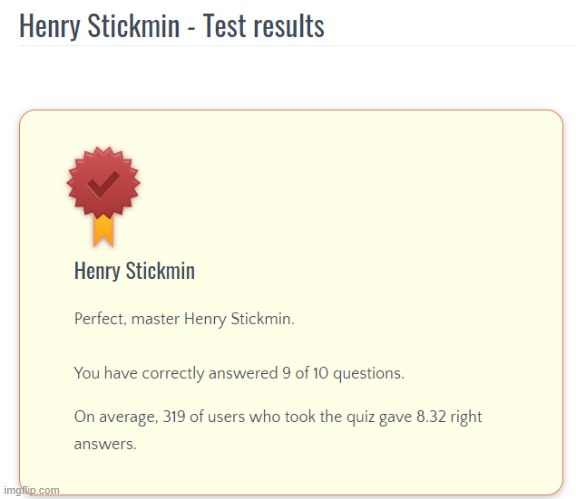Click the word 'questions.' in the score line
Viewport: 576px width, 499px height.
coord(369,374)
